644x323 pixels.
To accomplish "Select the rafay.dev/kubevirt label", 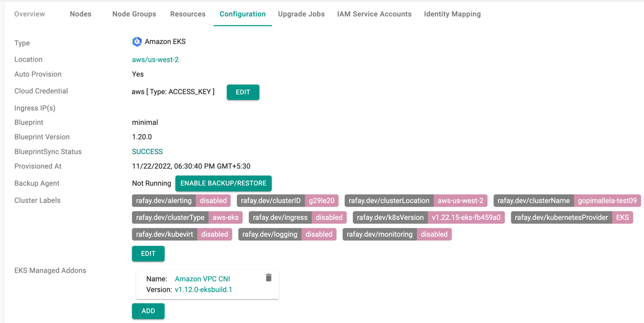I will 164,234.
